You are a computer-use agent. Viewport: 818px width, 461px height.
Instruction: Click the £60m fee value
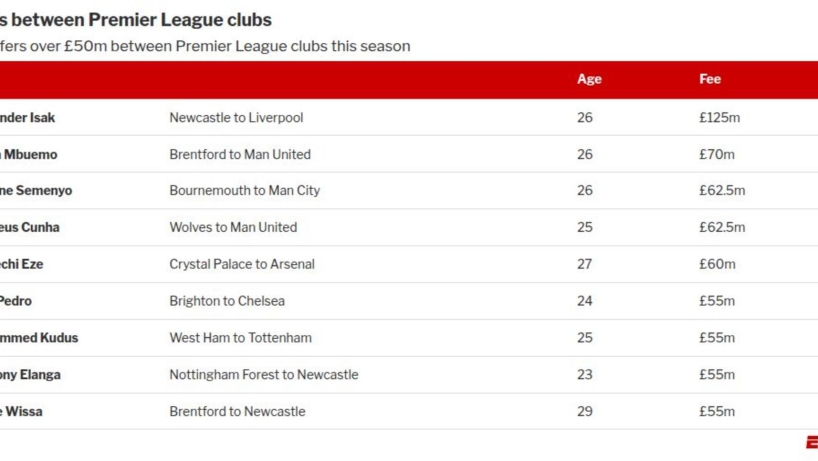tap(717, 265)
